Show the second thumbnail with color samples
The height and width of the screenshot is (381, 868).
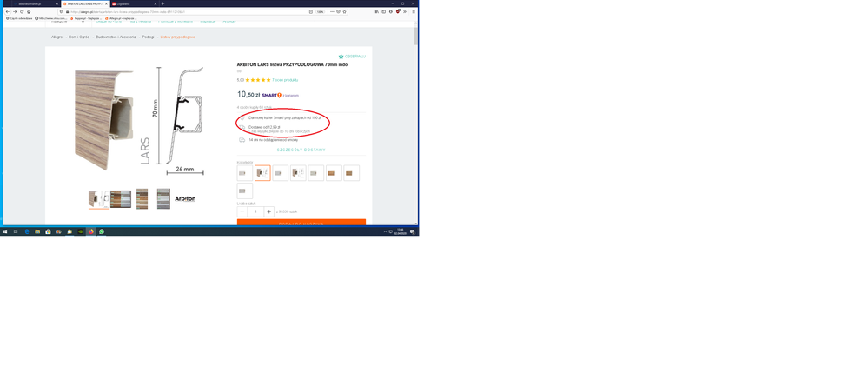[121, 198]
